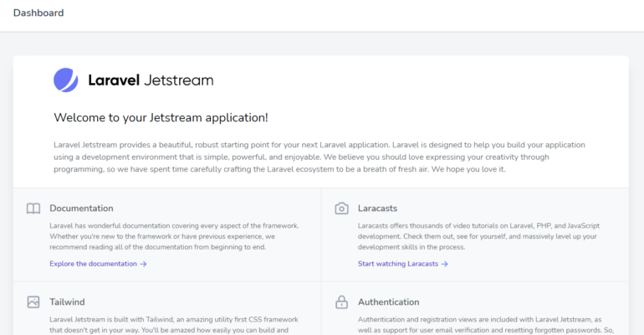Image resolution: width=644 pixels, height=335 pixels.
Task: Click description 'Authentication and registration views are included'
Action: 486,325
